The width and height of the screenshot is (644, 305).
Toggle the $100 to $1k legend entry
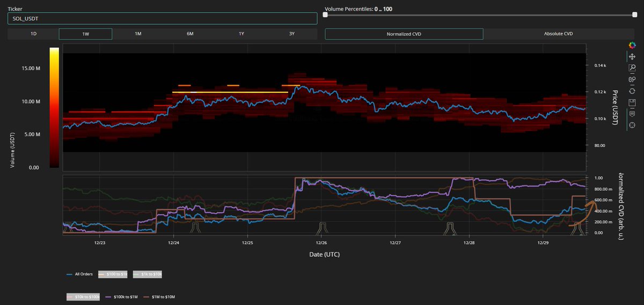(x=114, y=274)
